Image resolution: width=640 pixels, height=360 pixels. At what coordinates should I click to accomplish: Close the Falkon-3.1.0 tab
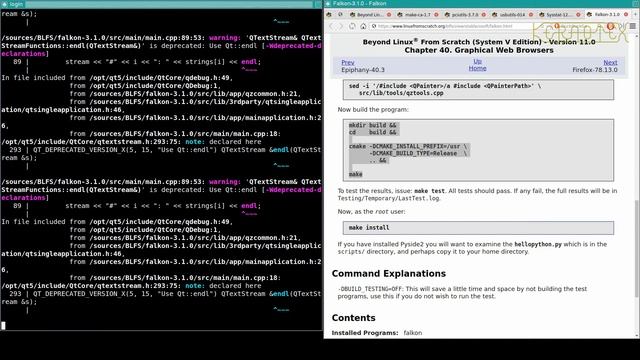(626, 14)
